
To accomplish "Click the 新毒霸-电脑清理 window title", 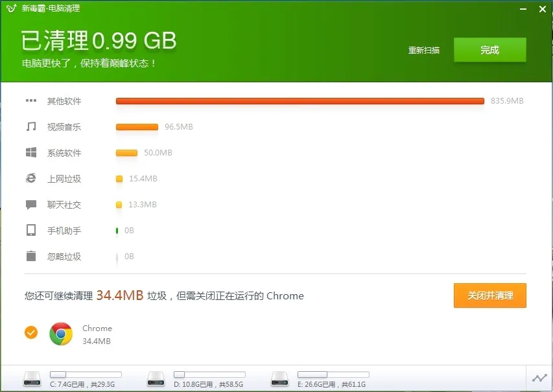I will coord(51,8).
